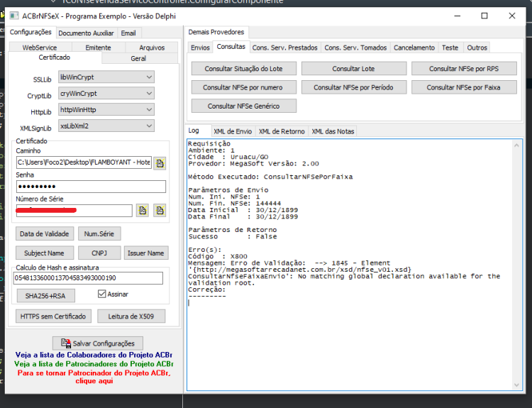Select the Geral tab
The image size is (532, 408).
138,58
